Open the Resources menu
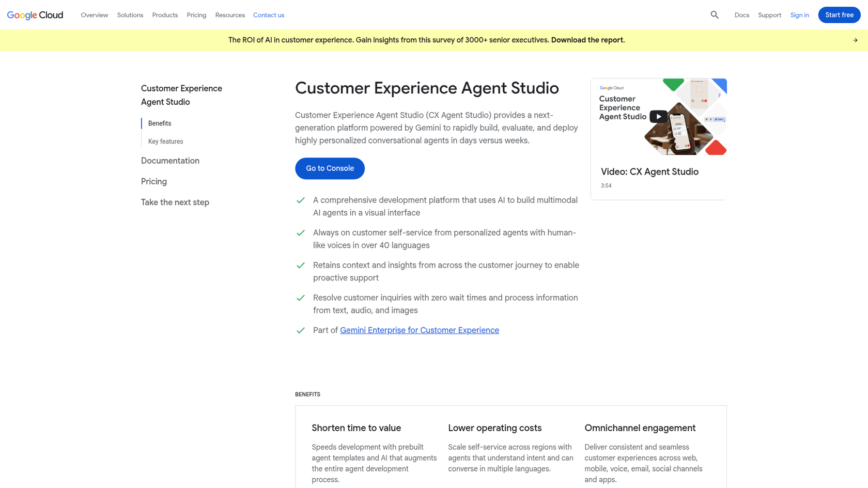This screenshot has width=868, height=488. pos(230,15)
